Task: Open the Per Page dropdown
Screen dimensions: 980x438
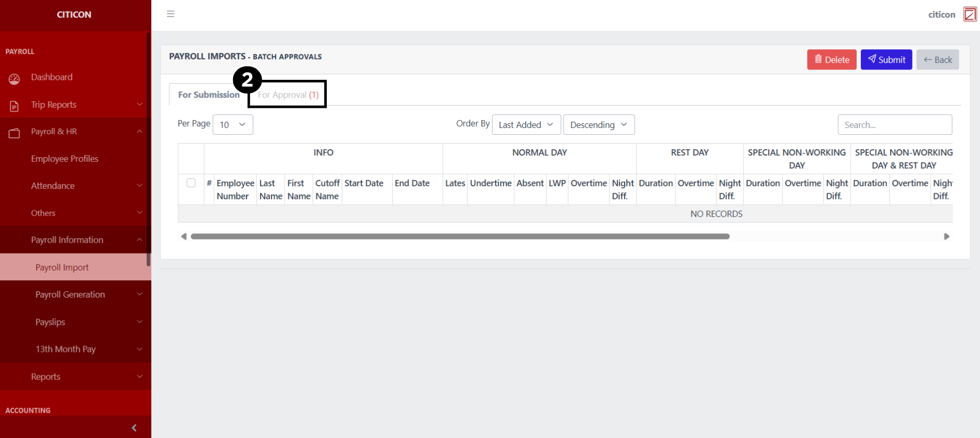Action: pyautogui.click(x=233, y=125)
